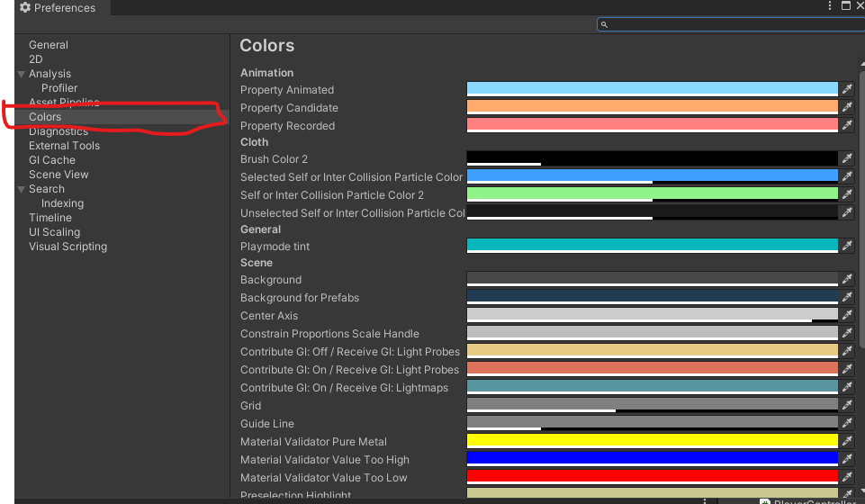Go to Visual Scripting preferences

click(x=68, y=247)
